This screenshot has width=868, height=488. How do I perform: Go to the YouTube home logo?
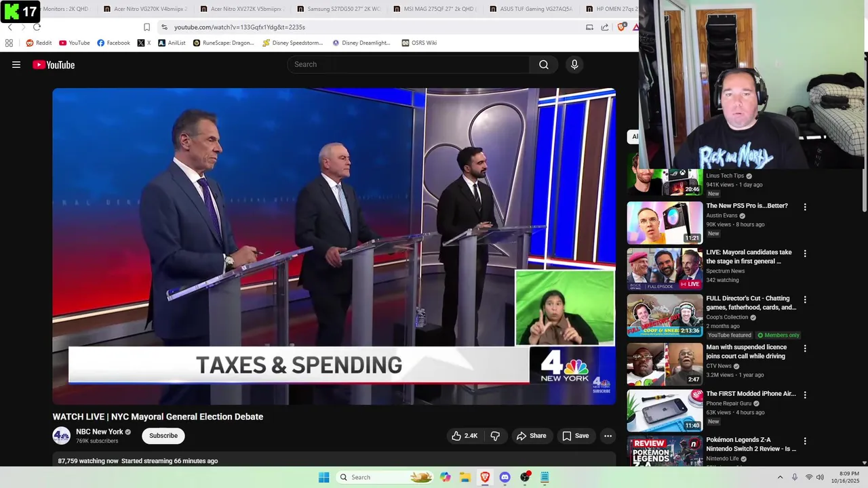[54, 65]
